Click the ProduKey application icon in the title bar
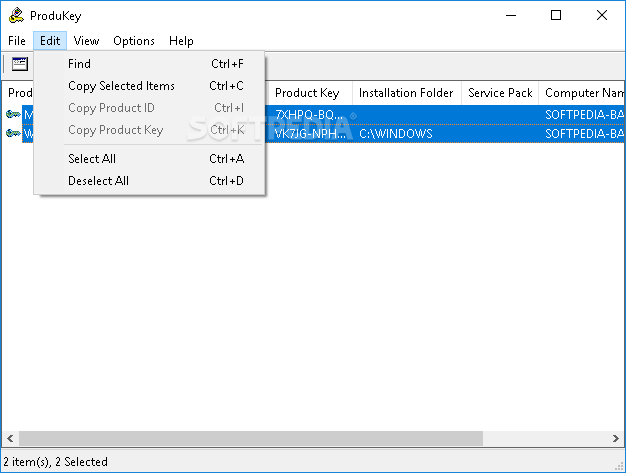 (x=16, y=15)
